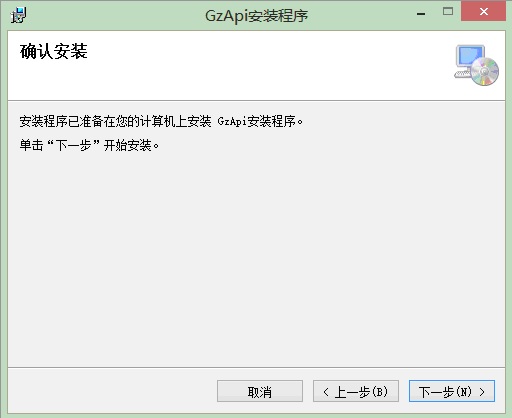The width and height of the screenshot is (512, 418).
Task: Click the computer and CD setup icon
Action: click(476, 65)
